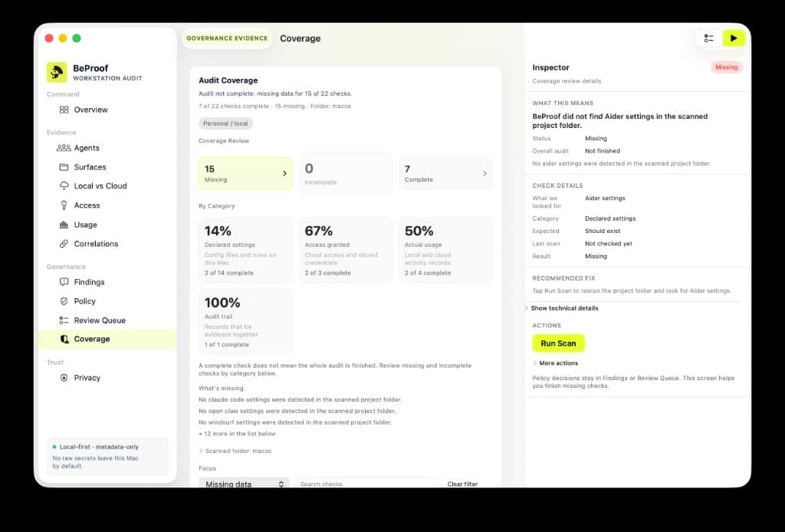This screenshot has height=532, width=785.
Task: Toggle the inspector list icon in toolbar
Action: click(709, 38)
